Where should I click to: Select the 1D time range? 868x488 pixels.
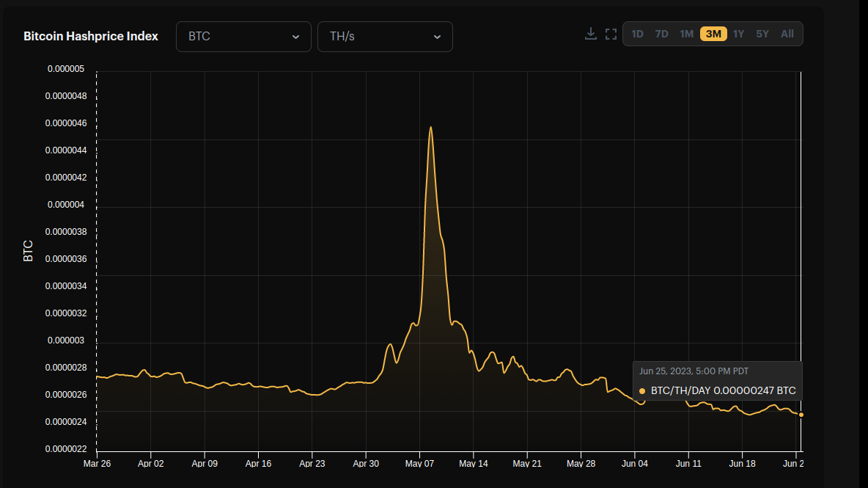pos(637,34)
